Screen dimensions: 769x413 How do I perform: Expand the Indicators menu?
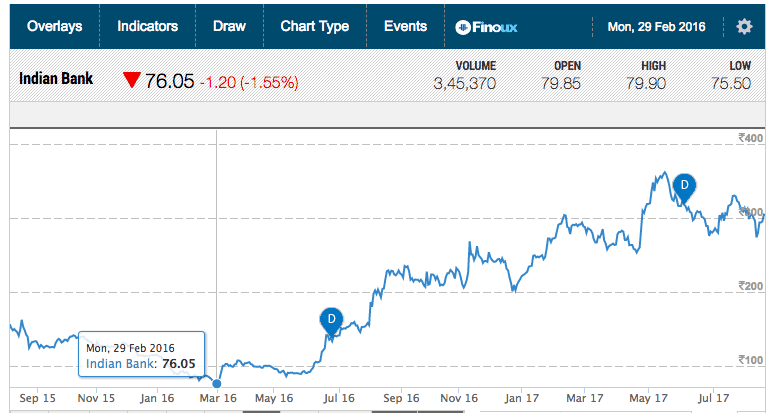[147, 26]
